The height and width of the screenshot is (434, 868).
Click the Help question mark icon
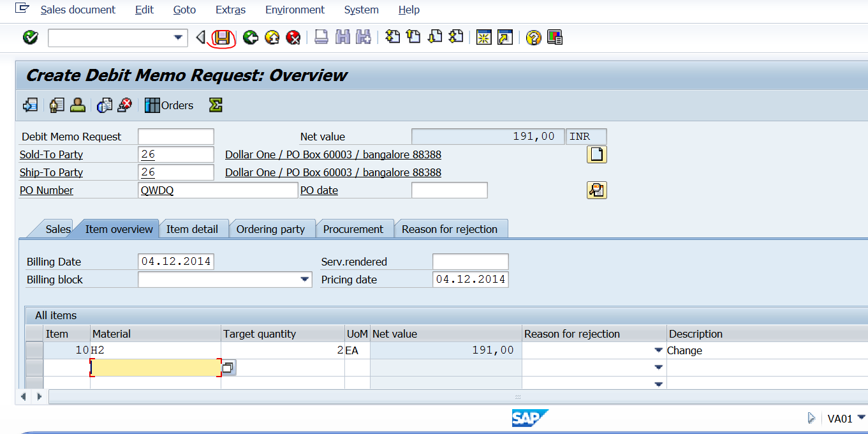tap(534, 38)
